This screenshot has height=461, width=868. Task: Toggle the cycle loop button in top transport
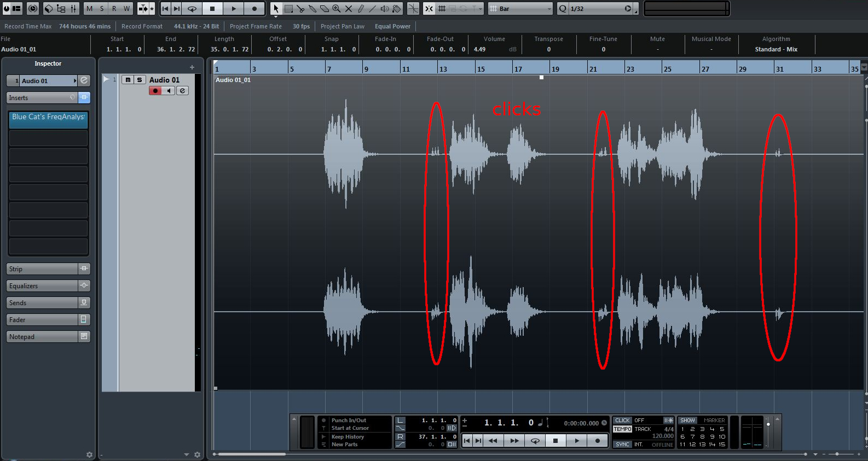(192, 9)
